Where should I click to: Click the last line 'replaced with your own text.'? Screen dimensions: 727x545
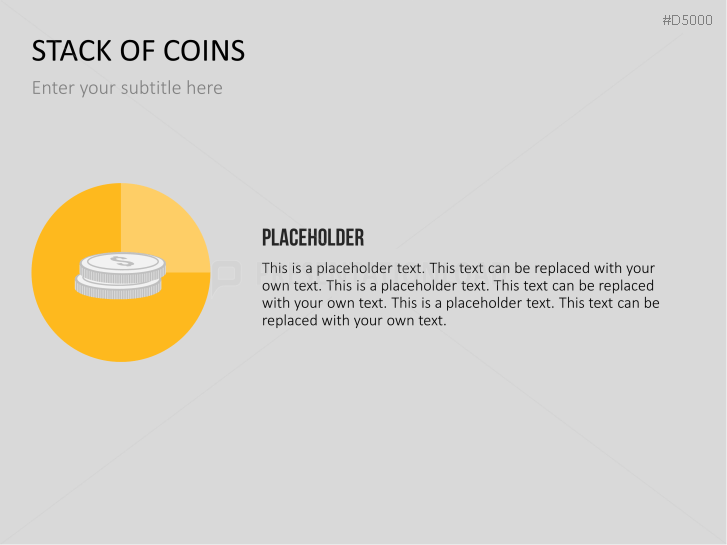pyautogui.click(x=353, y=320)
